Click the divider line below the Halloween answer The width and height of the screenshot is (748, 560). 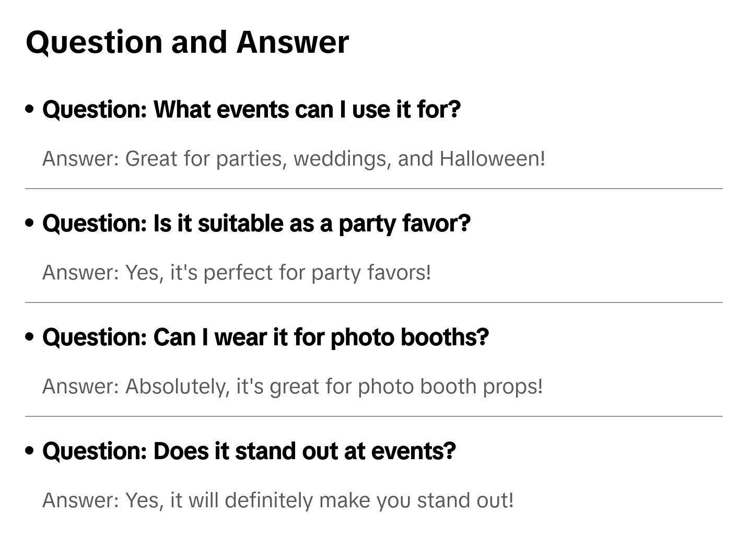click(373, 189)
